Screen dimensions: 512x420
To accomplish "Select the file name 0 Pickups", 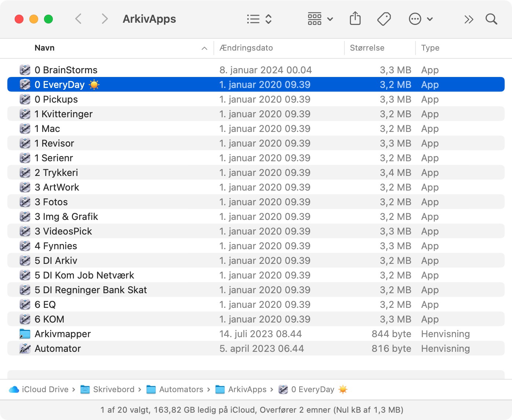I will coord(56,99).
